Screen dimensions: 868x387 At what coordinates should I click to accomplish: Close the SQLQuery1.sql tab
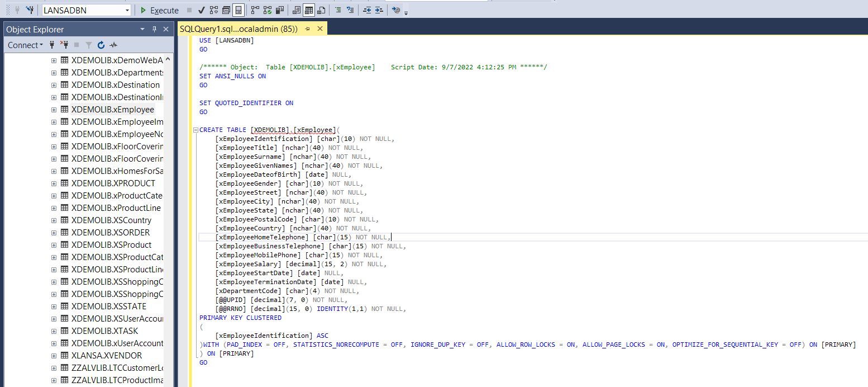tap(319, 28)
